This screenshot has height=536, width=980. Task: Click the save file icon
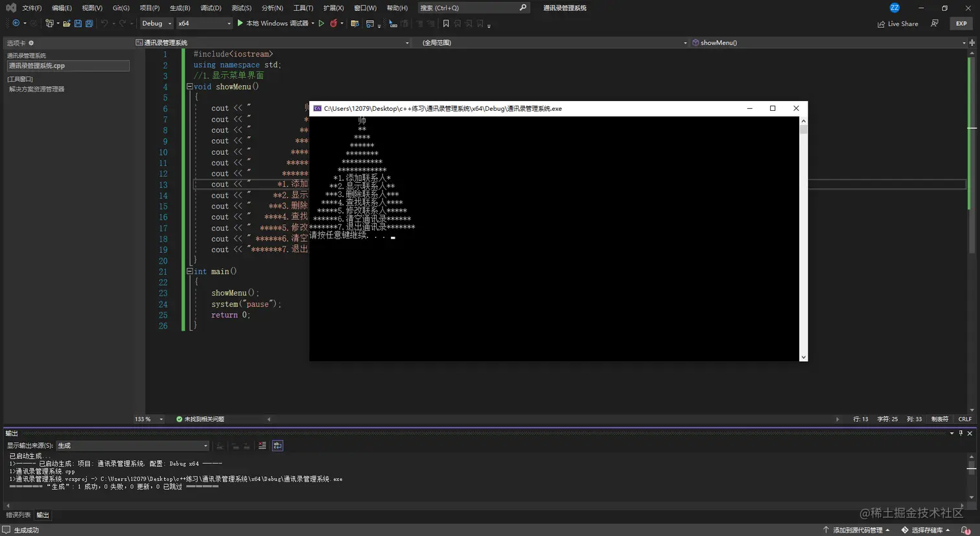[78, 23]
